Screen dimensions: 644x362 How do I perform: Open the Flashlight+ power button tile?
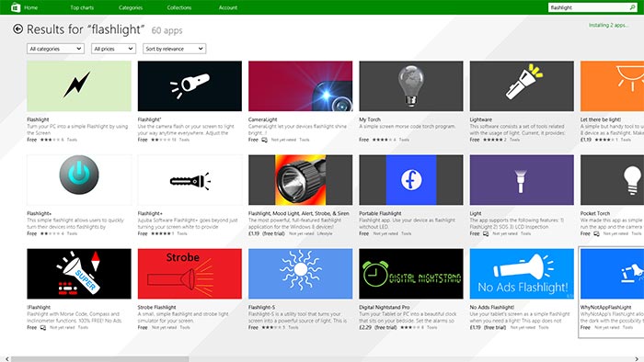(79, 180)
